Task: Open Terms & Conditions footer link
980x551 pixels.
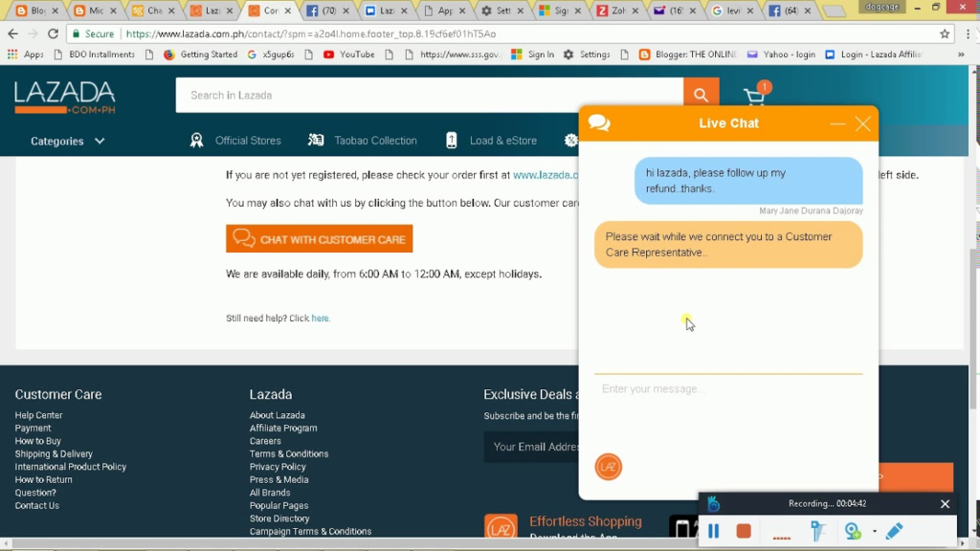Action: (x=289, y=453)
